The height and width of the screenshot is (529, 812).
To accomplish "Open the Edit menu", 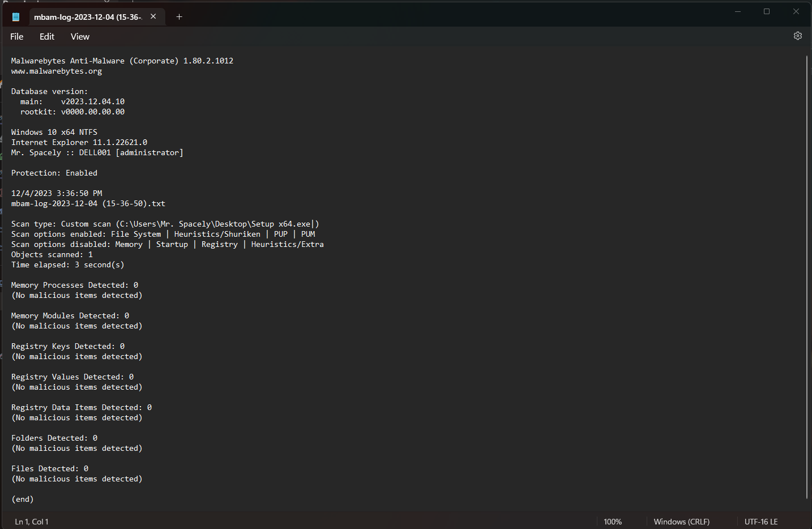I will click(47, 36).
